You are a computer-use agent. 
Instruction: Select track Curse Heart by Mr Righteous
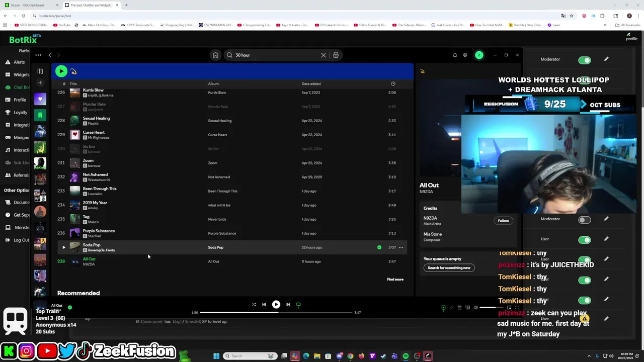coord(231,135)
